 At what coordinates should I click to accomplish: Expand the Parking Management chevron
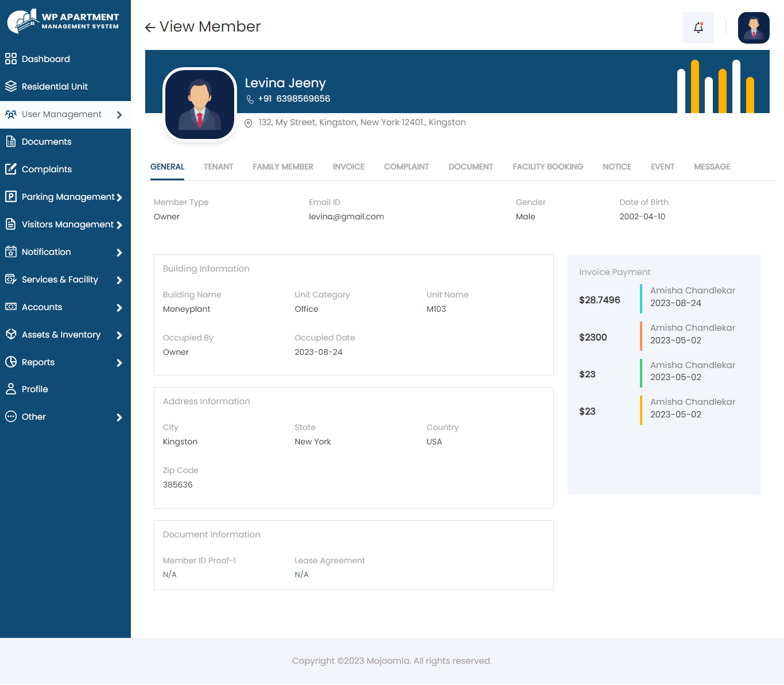point(119,198)
